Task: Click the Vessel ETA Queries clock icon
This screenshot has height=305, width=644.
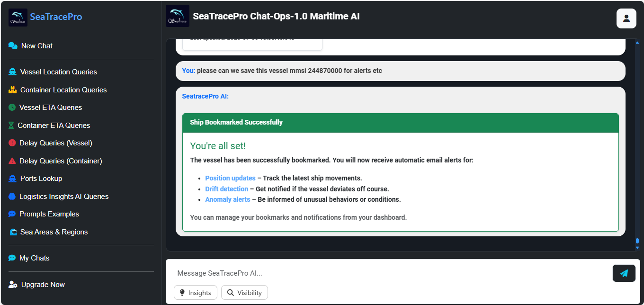Action: (12, 108)
